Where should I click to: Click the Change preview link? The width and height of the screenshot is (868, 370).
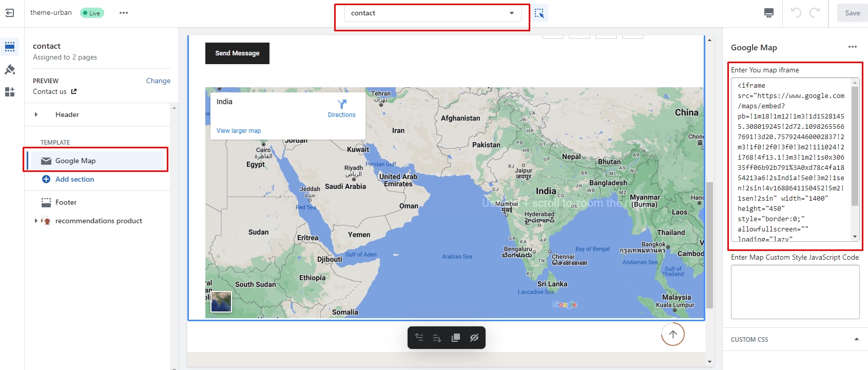click(158, 81)
